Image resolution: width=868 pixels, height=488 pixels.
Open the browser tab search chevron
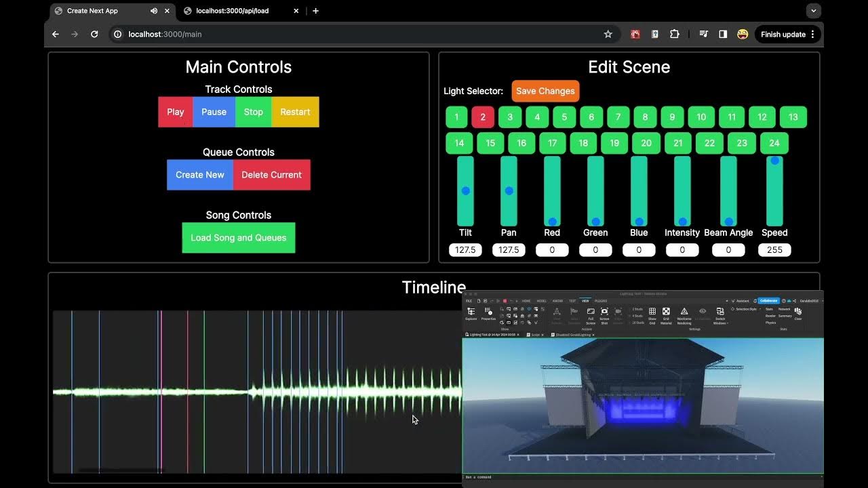(813, 10)
